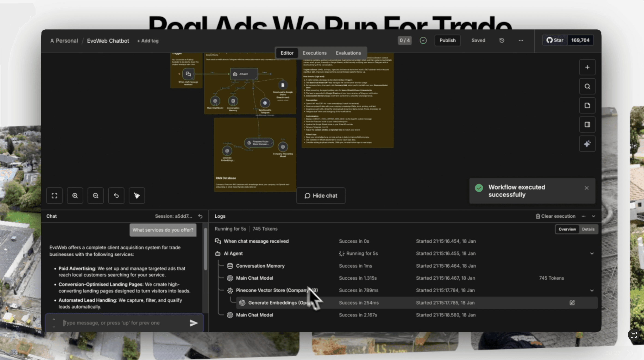Click the Publish button
This screenshot has width=644, height=360.
click(x=447, y=40)
